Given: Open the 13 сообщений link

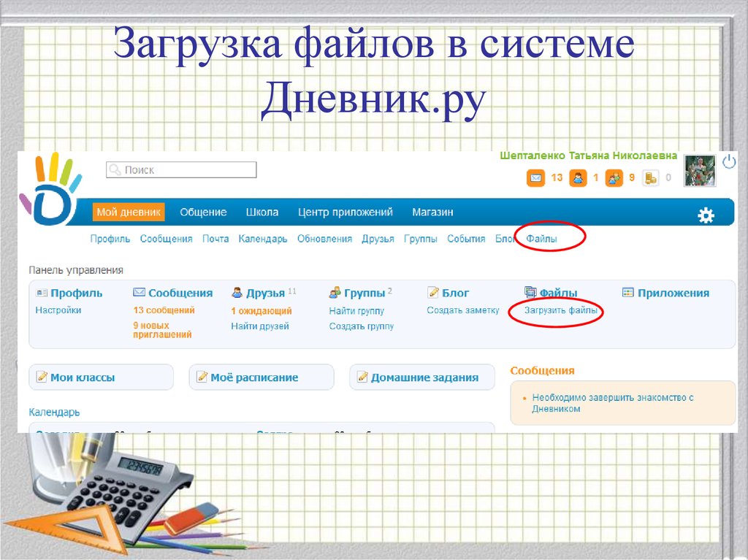Looking at the screenshot, I should tap(164, 310).
